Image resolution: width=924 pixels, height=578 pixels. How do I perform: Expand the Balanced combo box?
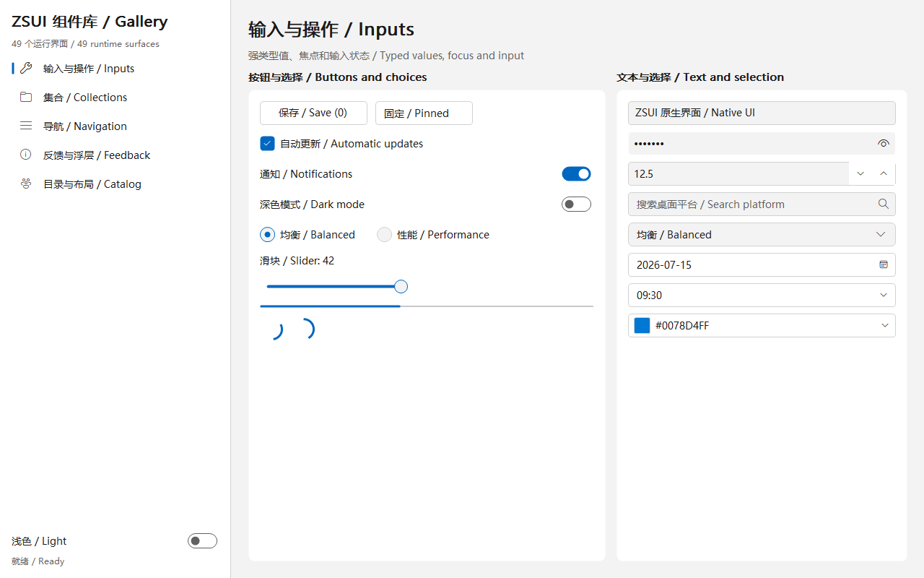coord(762,234)
